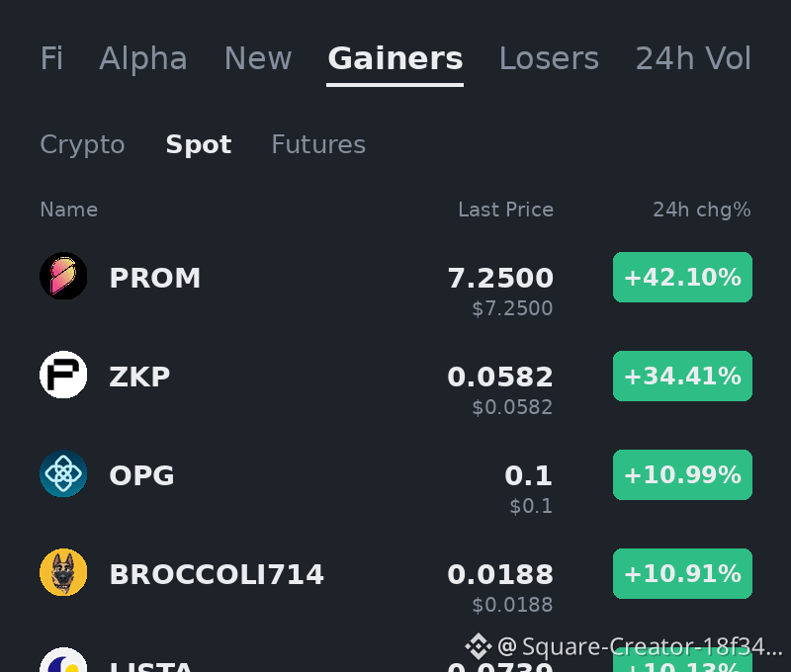The width and height of the screenshot is (791, 672).
Task: Tap the Binance logo in watermark
Action: point(479,646)
